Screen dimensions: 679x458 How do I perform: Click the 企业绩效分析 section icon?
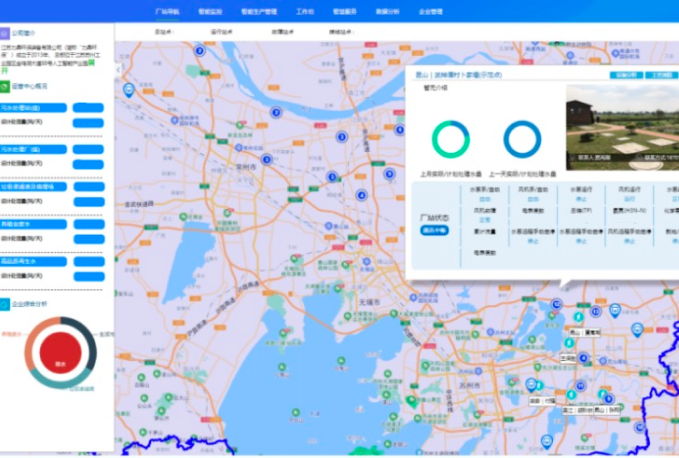click(x=5, y=302)
